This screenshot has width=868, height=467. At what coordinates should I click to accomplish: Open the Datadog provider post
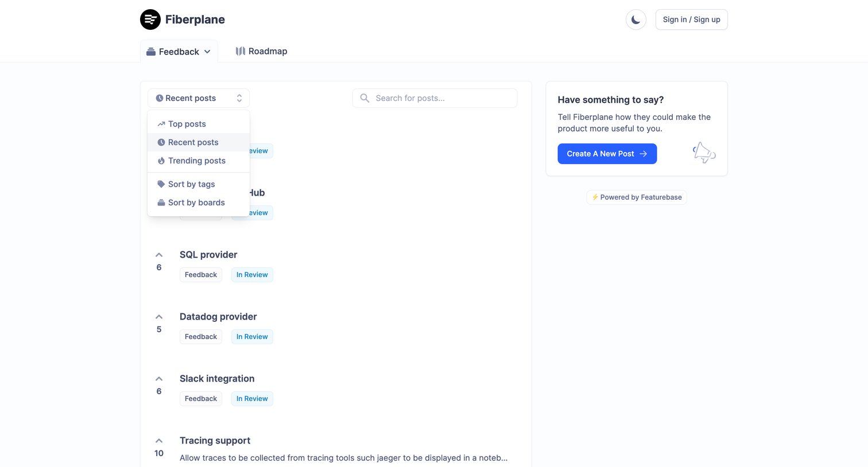coord(218,317)
